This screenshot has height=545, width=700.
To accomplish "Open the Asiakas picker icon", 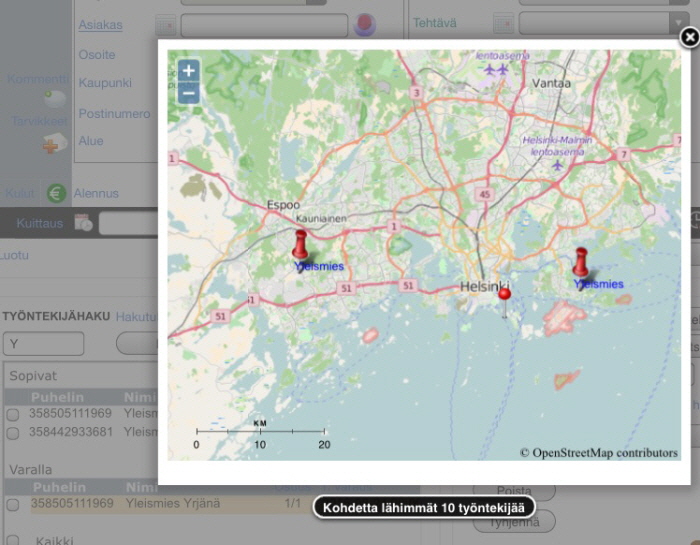I will click(165, 24).
